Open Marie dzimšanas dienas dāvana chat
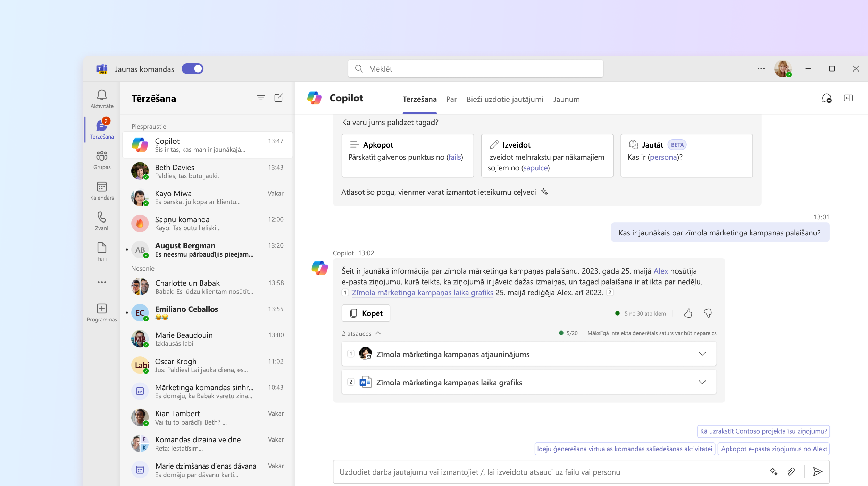This screenshot has height=486, width=868. [208, 470]
